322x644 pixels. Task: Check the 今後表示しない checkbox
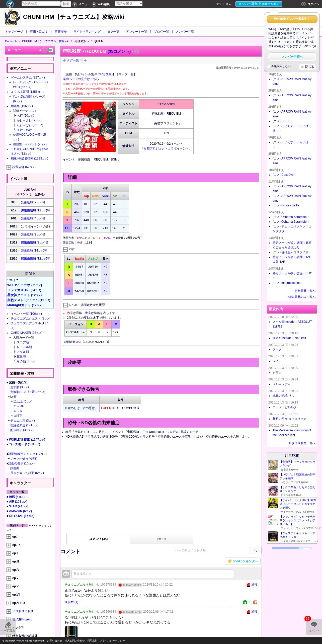(x=269, y=66)
